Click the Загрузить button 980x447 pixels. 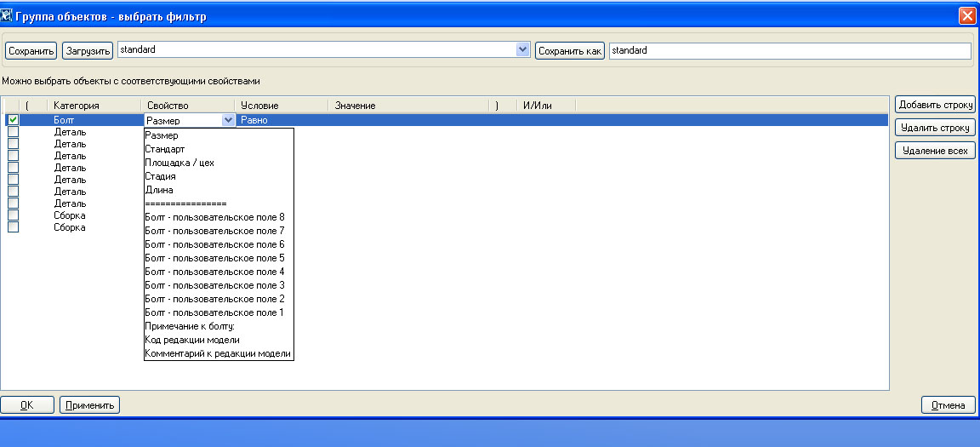(x=88, y=50)
